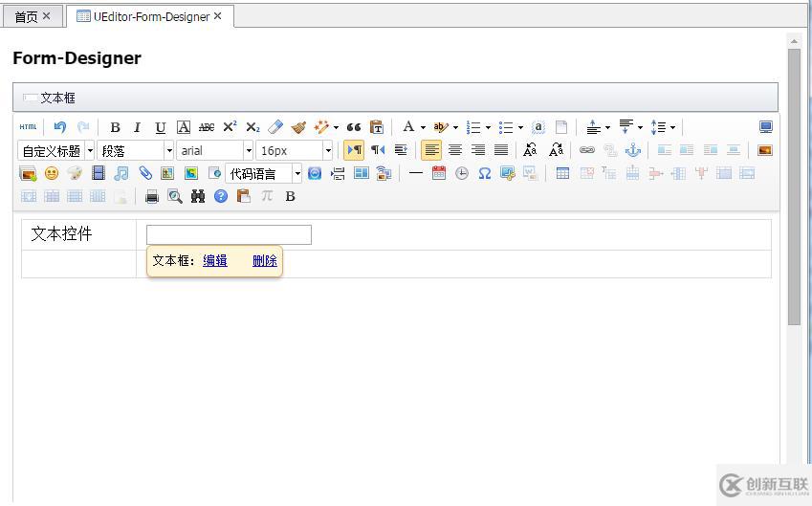Enable left text alignment
Screen dimensions: 812x506
(x=431, y=150)
